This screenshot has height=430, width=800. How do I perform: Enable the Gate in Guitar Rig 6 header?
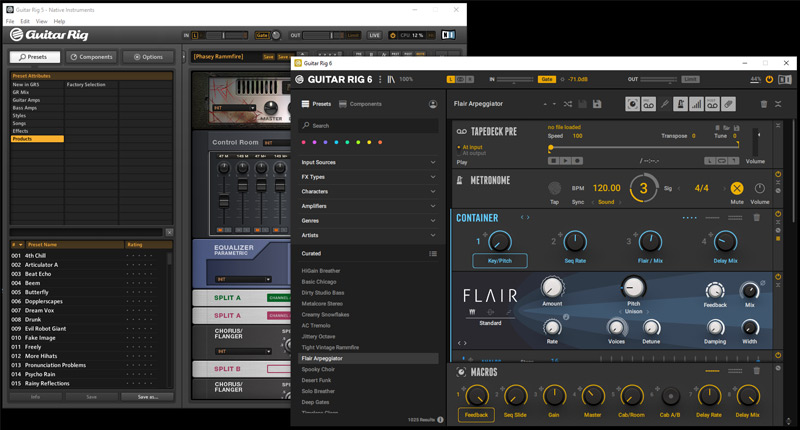click(x=547, y=79)
